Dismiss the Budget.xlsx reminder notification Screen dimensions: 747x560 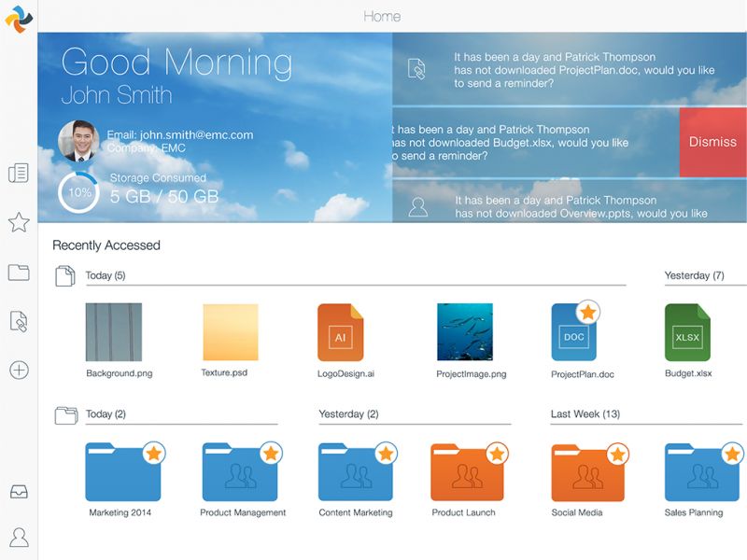click(x=712, y=142)
